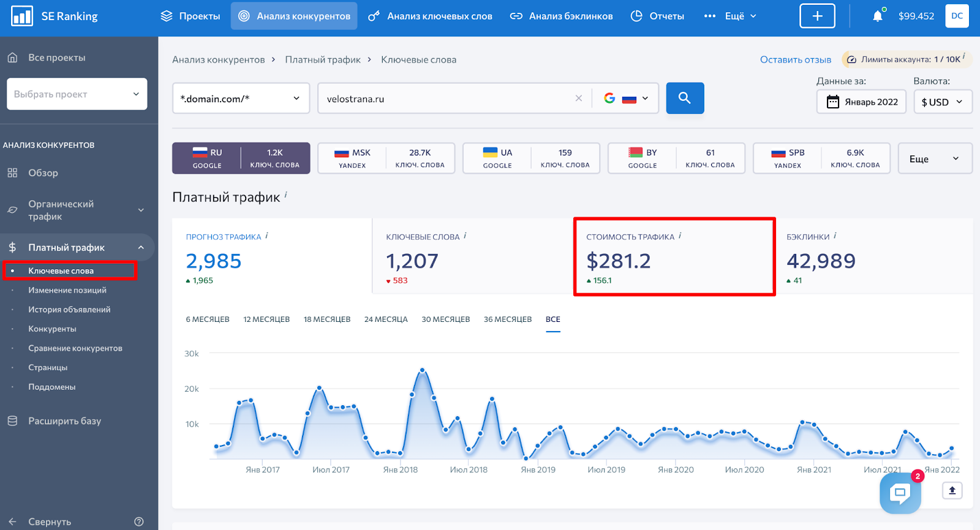Click info icon beside Прогноз трафика
This screenshot has height=530, width=980.
click(x=266, y=236)
